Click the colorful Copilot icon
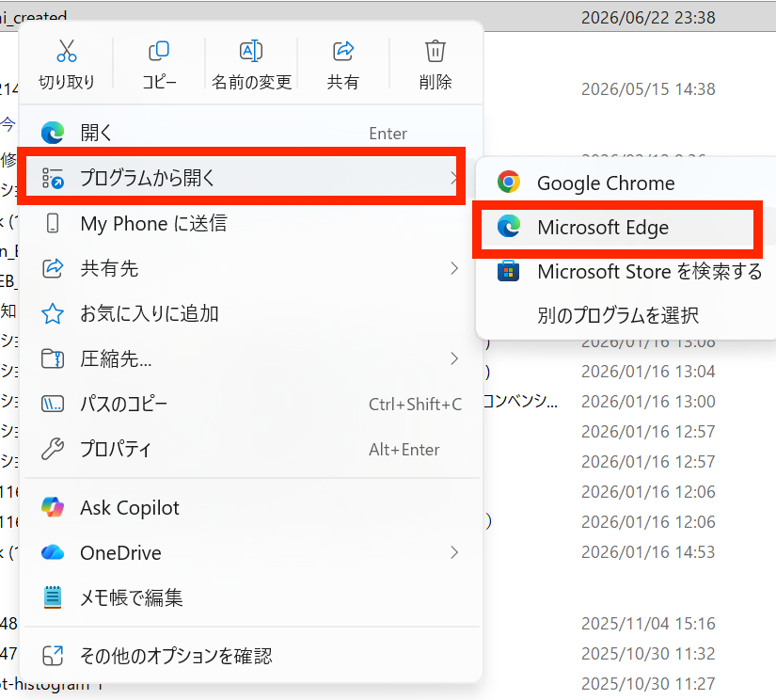The height and width of the screenshot is (700, 776). tap(53, 507)
